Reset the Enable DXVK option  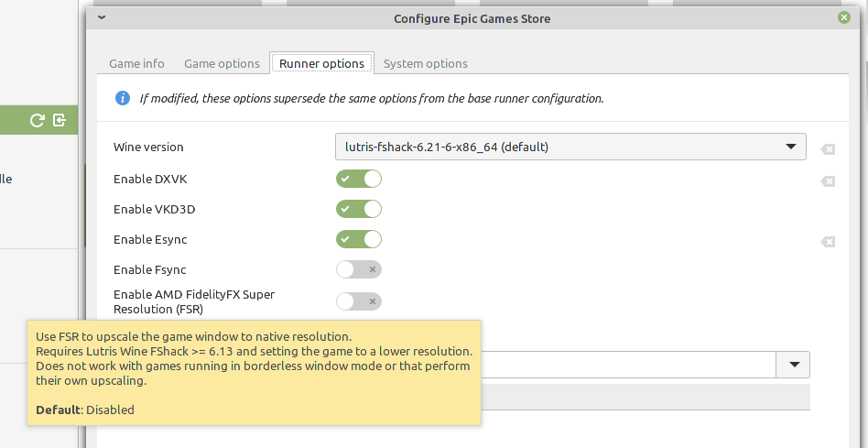[x=828, y=181]
